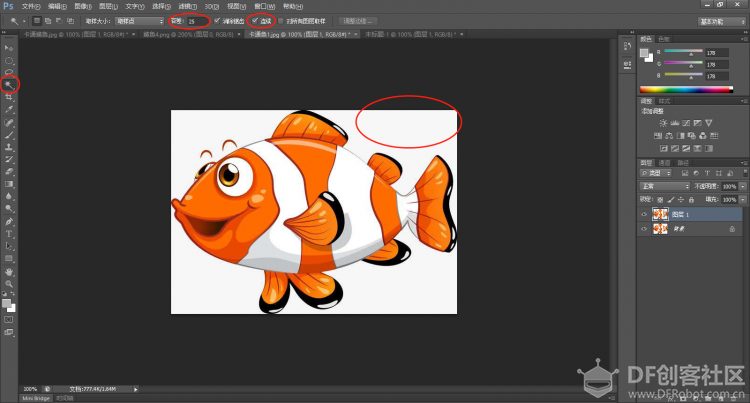This screenshot has width=750, height=403.
Task: Click the Mini Bridge tab
Action: click(36, 398)
